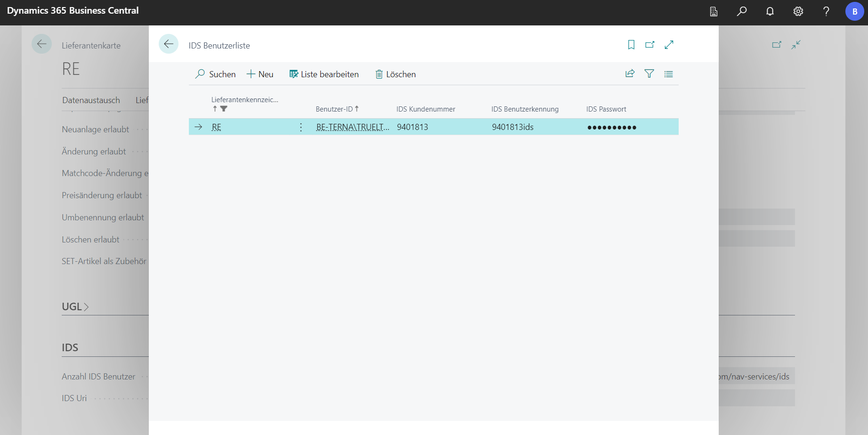The width and height of the screenshot is (868, 435).
Task: Expand the IDS Benutzerliste to full screen
Action: point(669,45)
